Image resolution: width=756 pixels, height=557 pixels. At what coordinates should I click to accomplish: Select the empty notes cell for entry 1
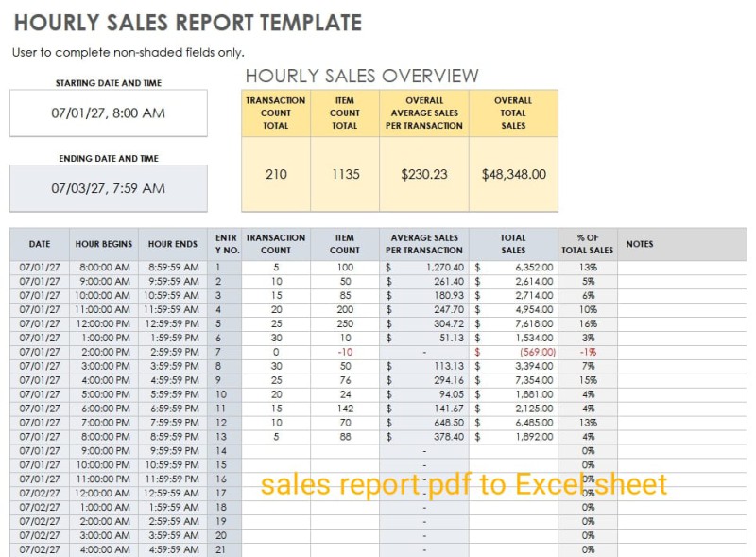[x=680, y=268]
